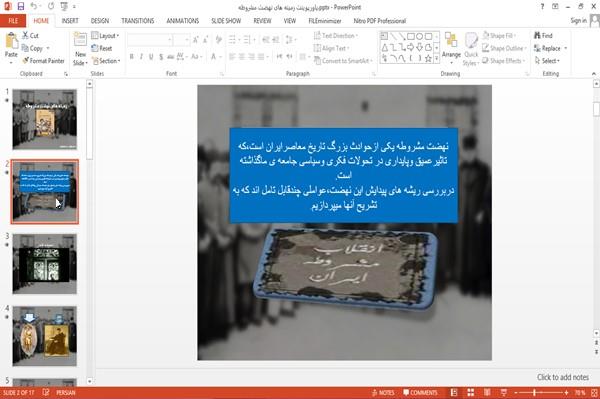Click the Save icon in quick access toolbar
Viewport: 600px width, 399px height.
21,6
